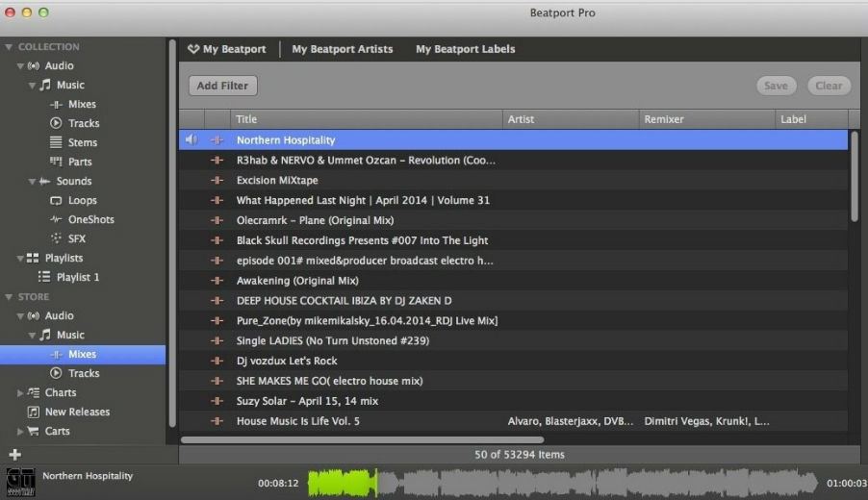Click the SFX sparkle icon
This screenshot has height=500, width=868.
point(56,238)
